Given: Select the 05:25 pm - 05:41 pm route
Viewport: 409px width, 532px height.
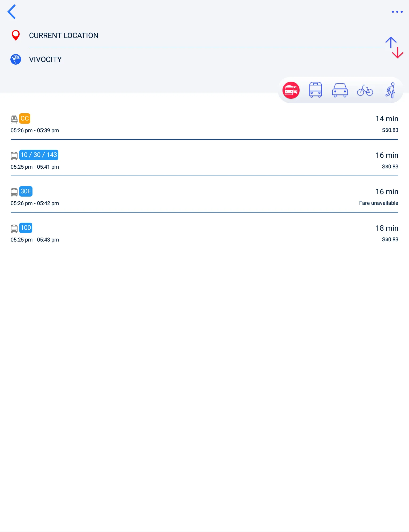Looking at the screenshot, I should click(x=204, y=160).
